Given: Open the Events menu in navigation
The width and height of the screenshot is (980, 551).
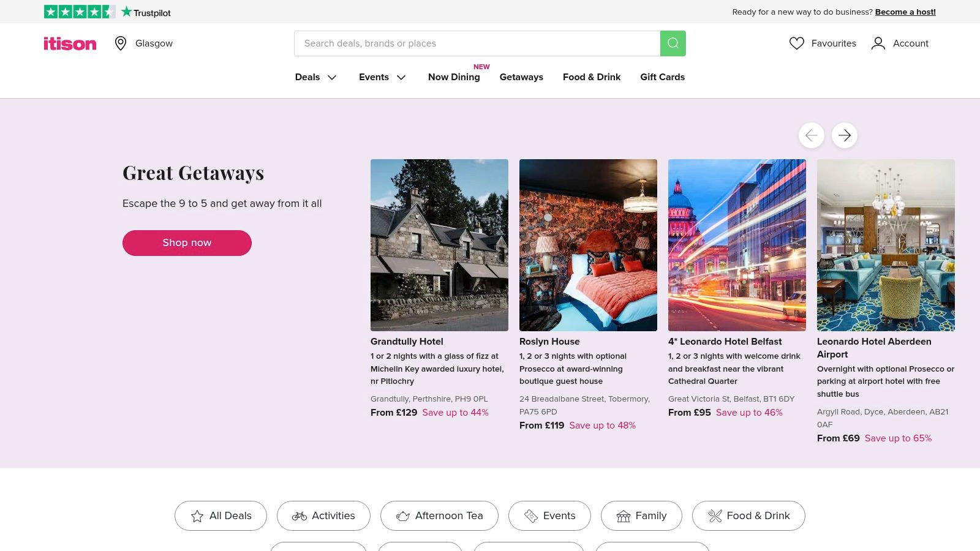Looking at the screenshot, I should [x=374, y=77].
